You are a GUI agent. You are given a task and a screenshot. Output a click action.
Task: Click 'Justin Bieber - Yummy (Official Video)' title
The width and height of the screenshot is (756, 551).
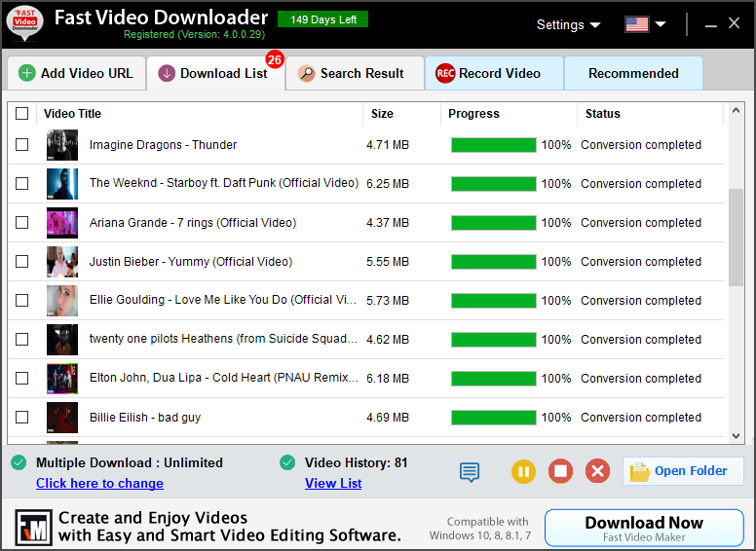pos(191,262)
